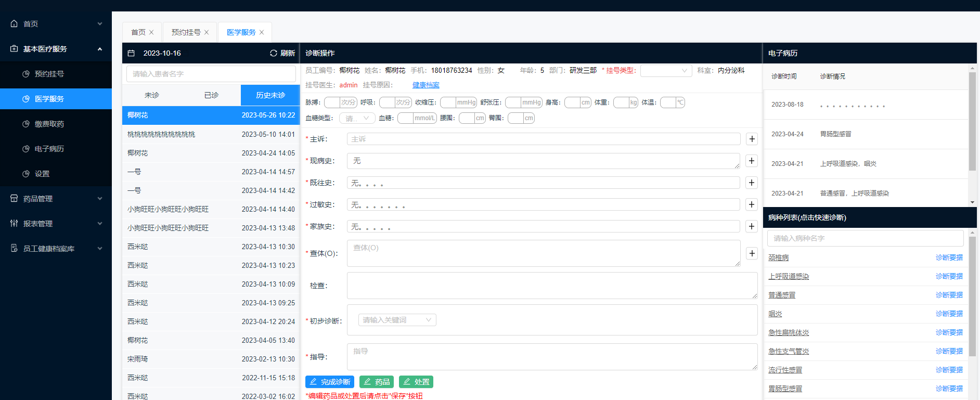Open the 初步诊断 keyword dropdown
Screen dimensions: 980x400
[397, 320]
